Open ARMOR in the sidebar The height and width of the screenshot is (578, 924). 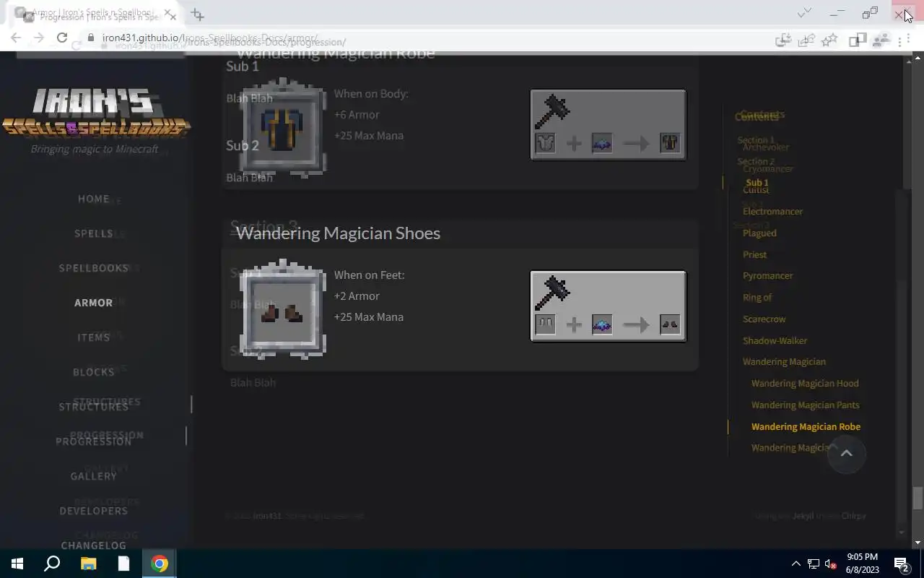click(x=94, y=303)
